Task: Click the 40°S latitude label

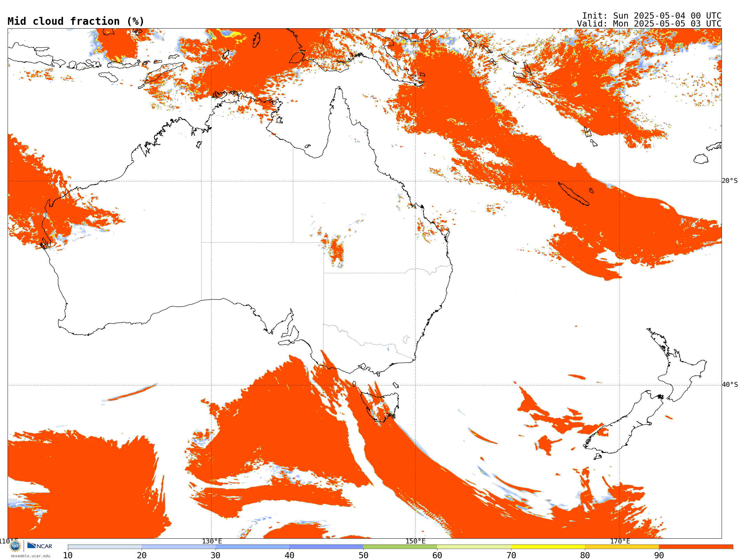Action: pos(730,385)
